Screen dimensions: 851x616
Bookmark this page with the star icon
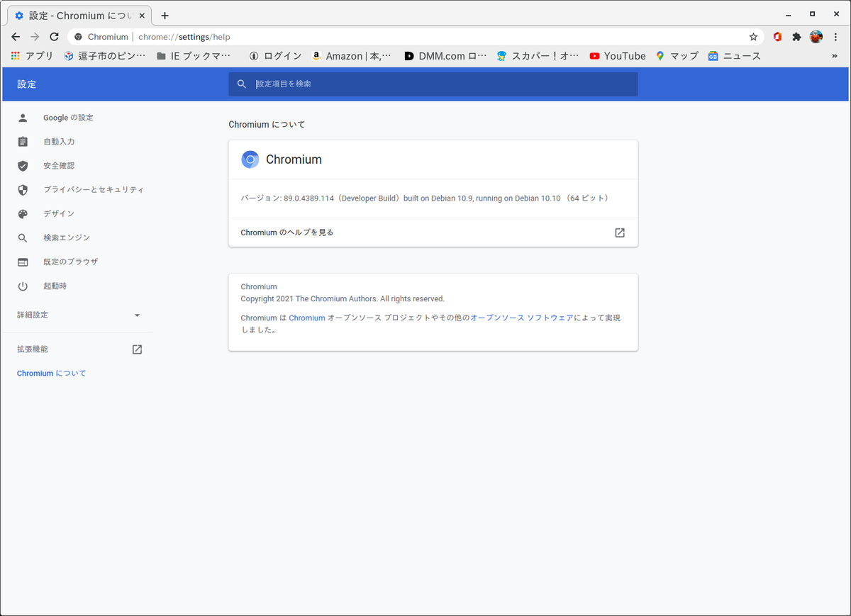point(753,37)
